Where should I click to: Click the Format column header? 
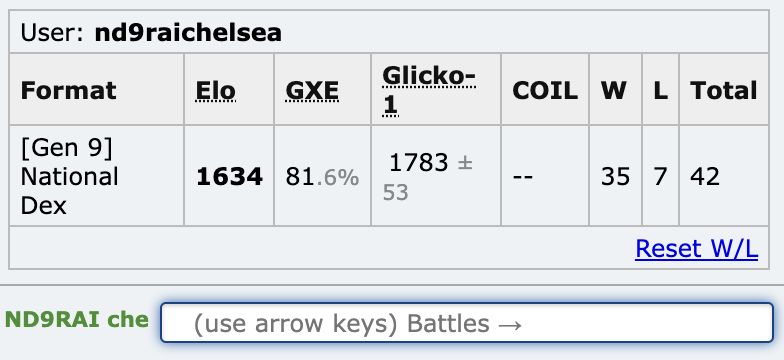(x=68, y=90)
